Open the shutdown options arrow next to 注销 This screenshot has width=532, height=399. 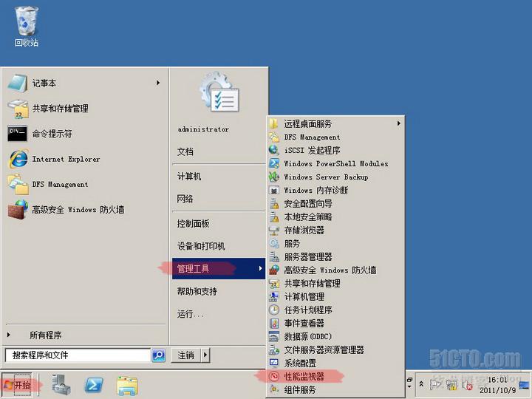pyautogui.click(x=205, y=355)
